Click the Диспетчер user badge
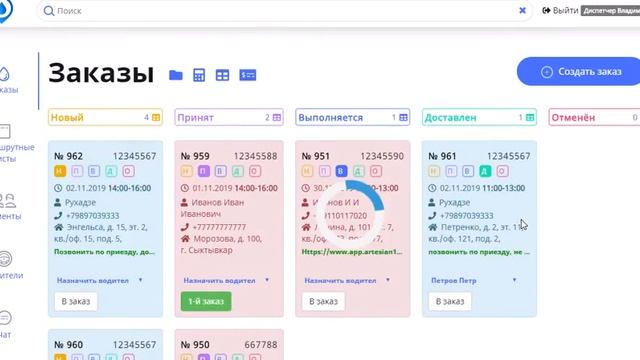Screen dimensions: 640x360 click(611, 11)
